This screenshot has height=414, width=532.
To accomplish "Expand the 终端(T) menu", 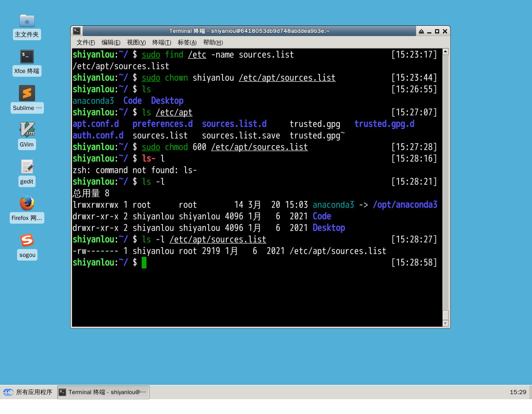I will [x=162, y=43].
